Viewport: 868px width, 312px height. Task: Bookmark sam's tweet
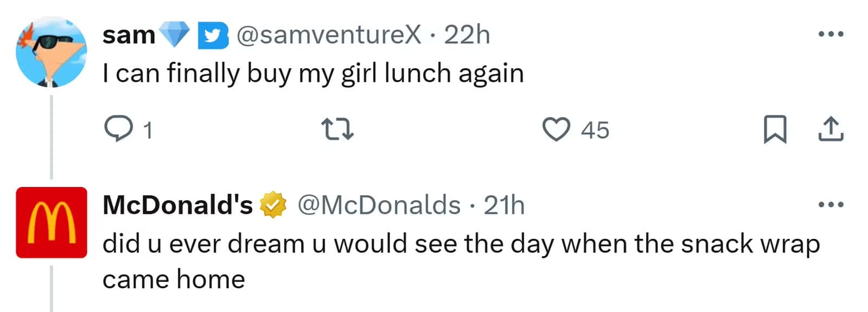775,129
